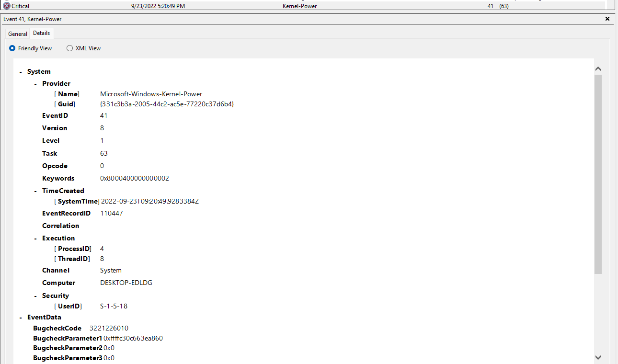Select the Critical level cell
This screenshot has height=364, width=618.
pos(21,6)
